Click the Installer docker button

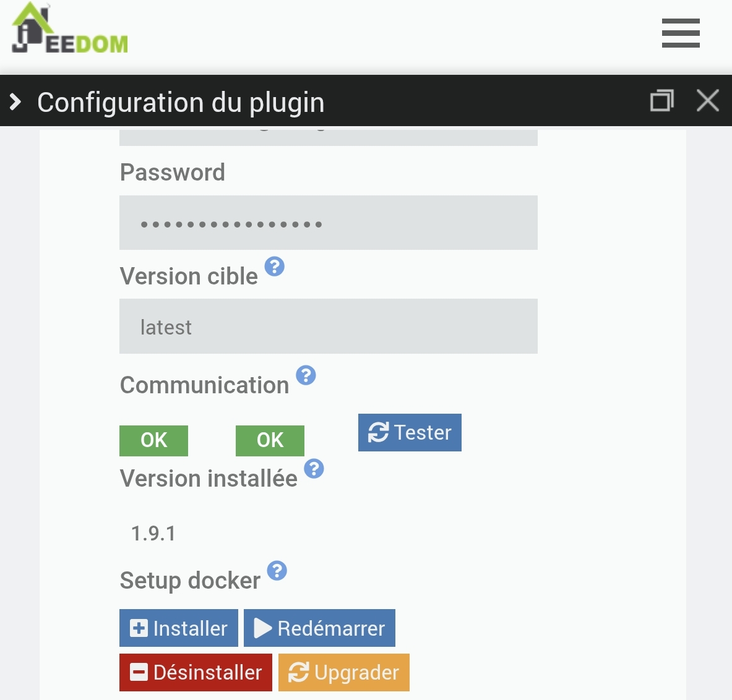pos(178,628)
